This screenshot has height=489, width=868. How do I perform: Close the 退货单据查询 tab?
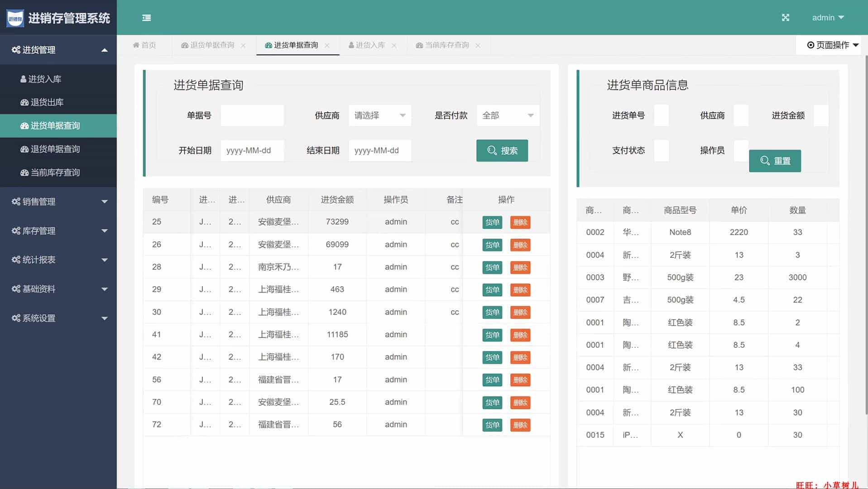pos(243,46)
